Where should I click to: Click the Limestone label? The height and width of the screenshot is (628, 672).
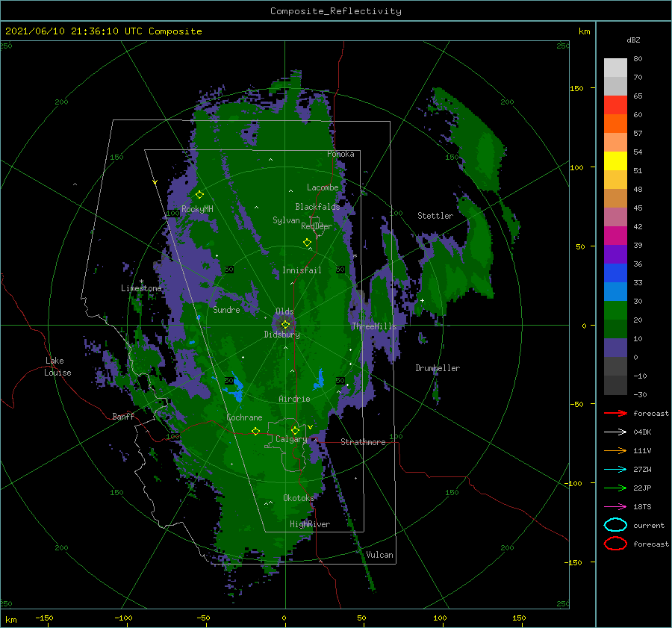click(141, 288)
